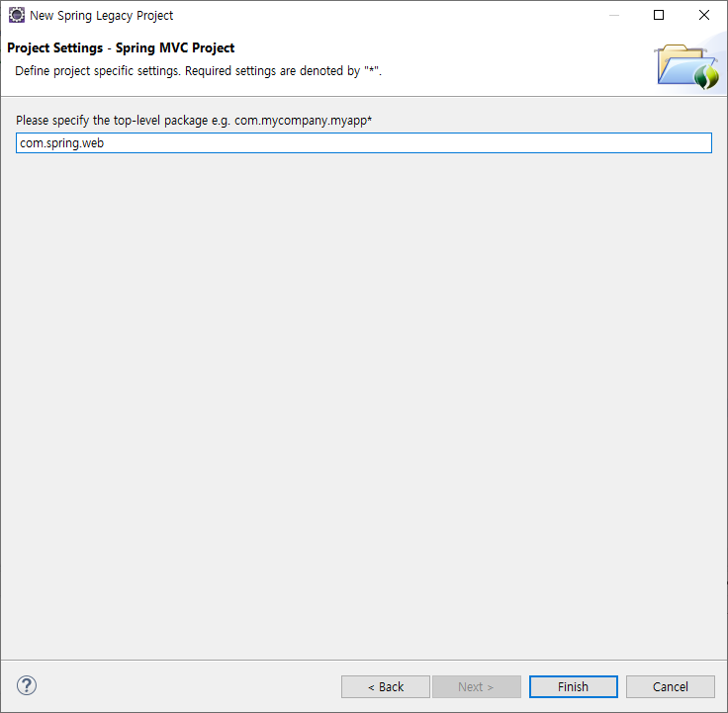This screenshot has height=713, width=728.
Task: Click the 'Project Settings - Spring MVC Project' heading
Action: coord(121,47)
